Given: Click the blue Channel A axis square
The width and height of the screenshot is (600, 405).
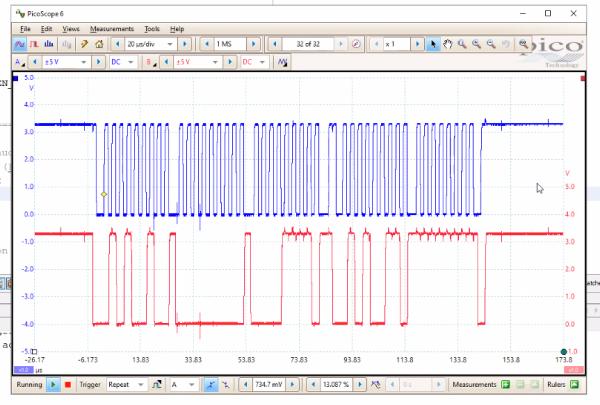Looking at the screenshot, I should [x=15, y=78].
